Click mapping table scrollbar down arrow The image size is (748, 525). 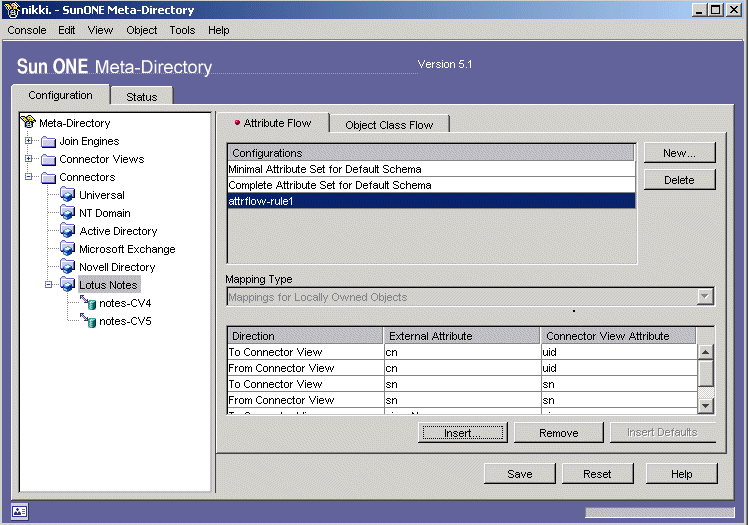pos(706,406)
